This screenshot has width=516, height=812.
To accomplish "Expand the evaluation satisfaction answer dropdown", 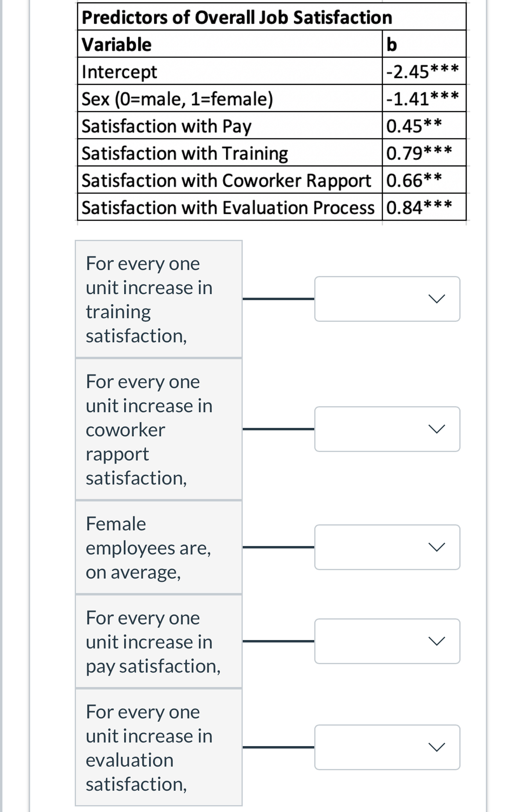I will (x=387, y=747).
